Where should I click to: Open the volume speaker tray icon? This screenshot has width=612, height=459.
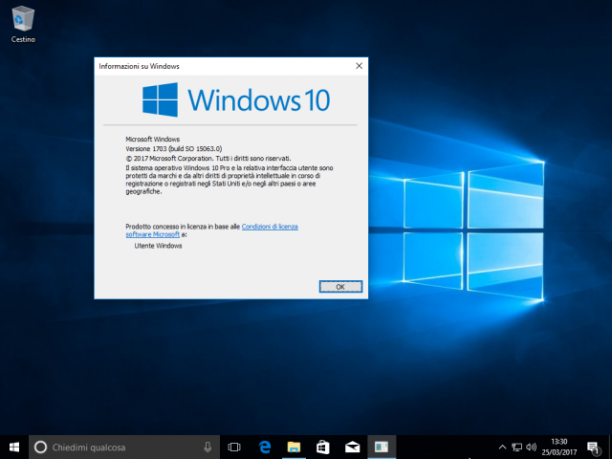coord(531,447)
